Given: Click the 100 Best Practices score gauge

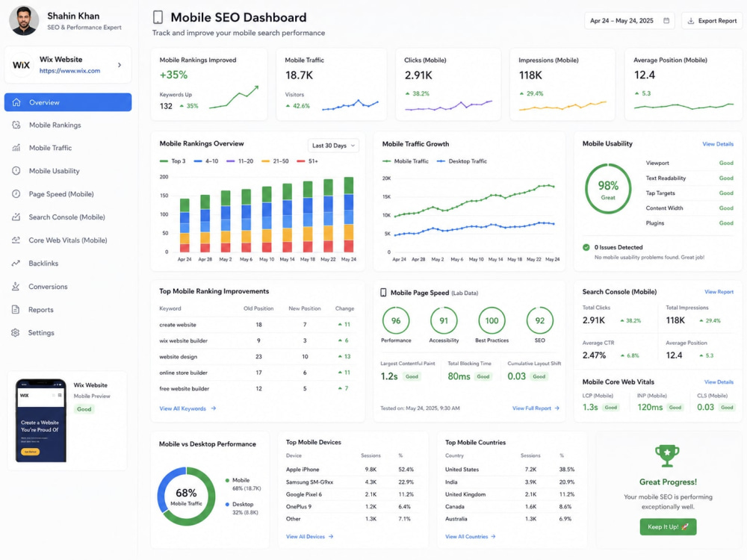Looking at the screenshot, I should [x=492, y=320].
